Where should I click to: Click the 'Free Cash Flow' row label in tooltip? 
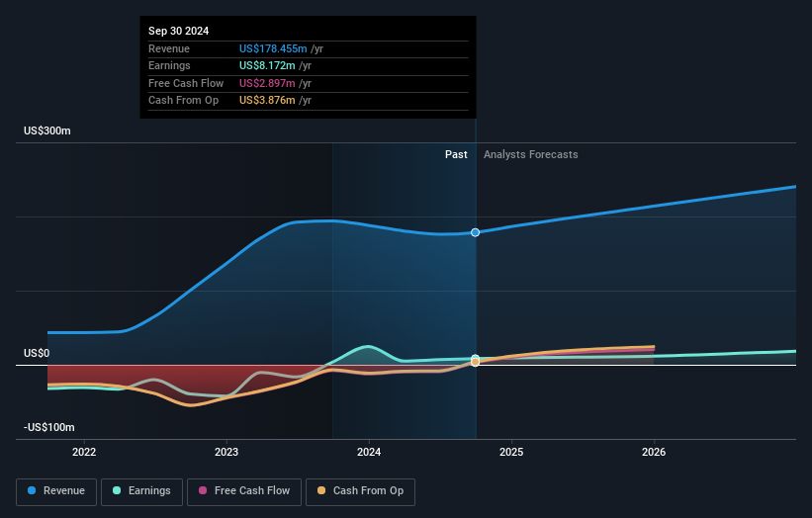click(x=186, y=83)
